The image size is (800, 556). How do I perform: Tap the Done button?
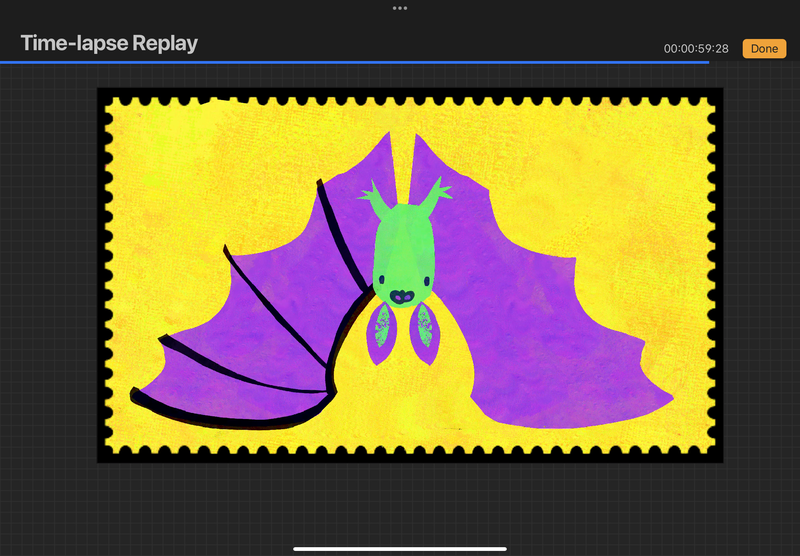click(x=764, y=48)
